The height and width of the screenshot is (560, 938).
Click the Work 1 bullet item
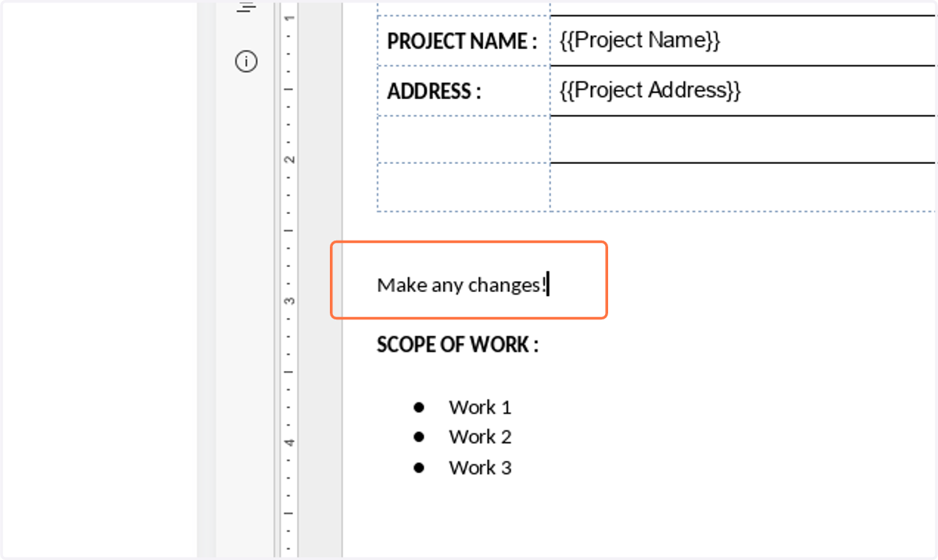[480, 407]
